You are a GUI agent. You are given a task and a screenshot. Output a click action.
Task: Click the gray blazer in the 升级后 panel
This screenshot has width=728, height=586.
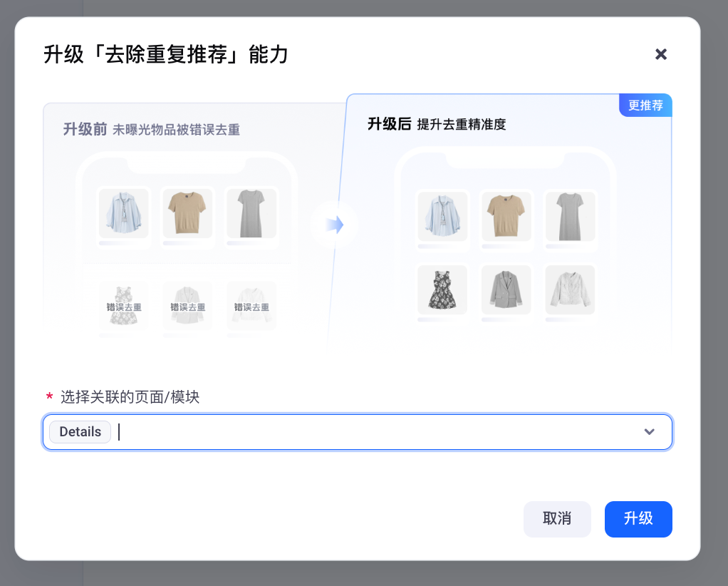click(x=506, y=289)
